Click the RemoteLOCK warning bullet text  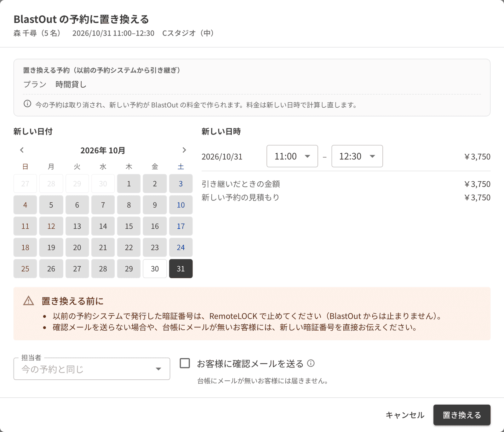click(x=247, y=316)
